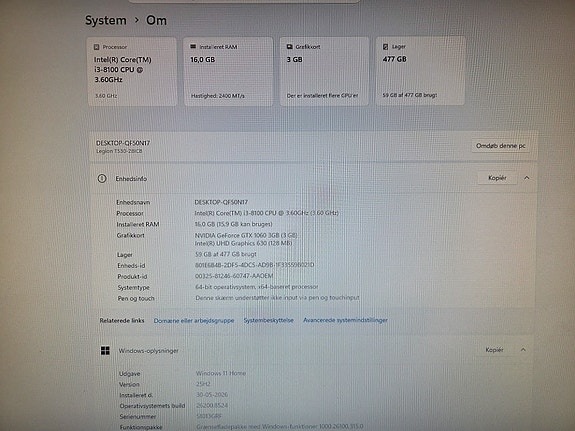Viewport: 575px width, 431px height.
Task: Click Der er installeret flere GPU'er text
Action: pyautogui.click(x=322, y=96)
